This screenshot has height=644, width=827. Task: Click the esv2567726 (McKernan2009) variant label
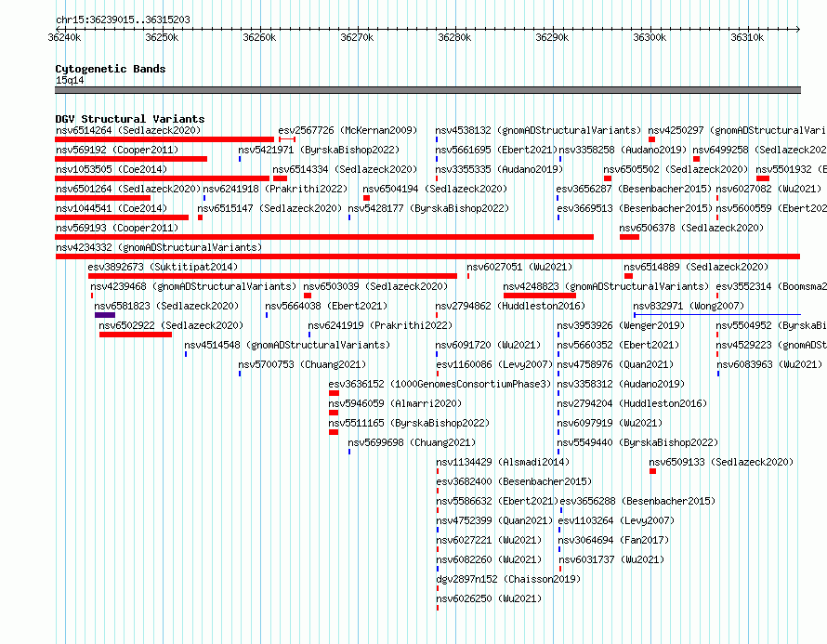(348, 130)
